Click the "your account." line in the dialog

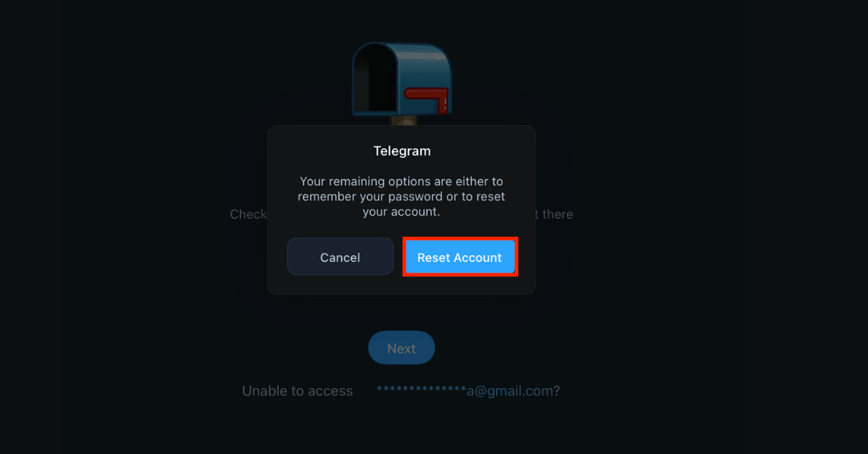[401, 212]
